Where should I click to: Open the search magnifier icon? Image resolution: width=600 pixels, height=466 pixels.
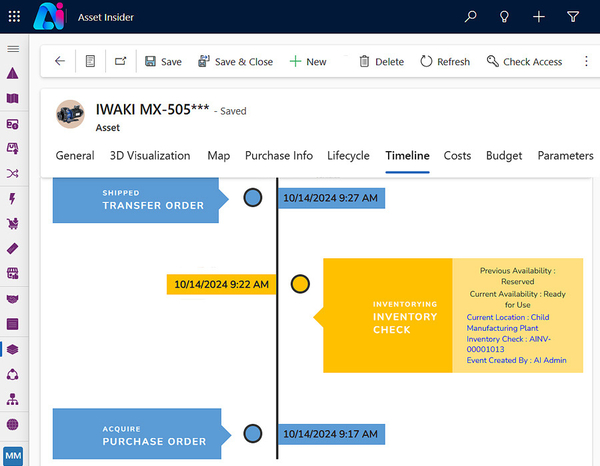click(x=470, y=16)
